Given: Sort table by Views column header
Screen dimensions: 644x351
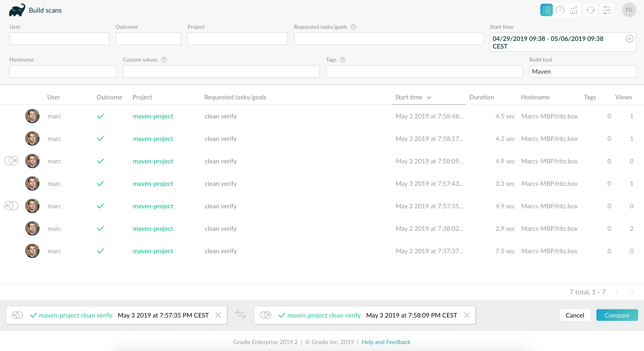Looking at the screenshot, I should (x=624, y=97).
